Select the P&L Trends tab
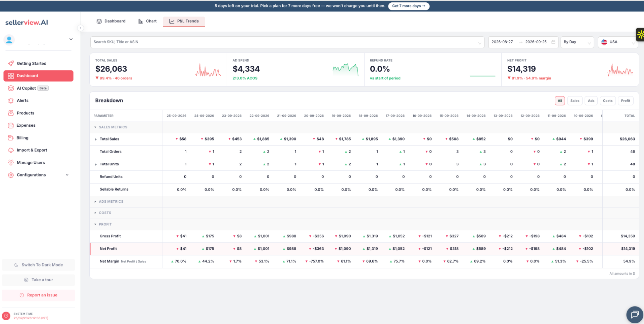Screen dimensions: 644x324 tap(184, 21)
